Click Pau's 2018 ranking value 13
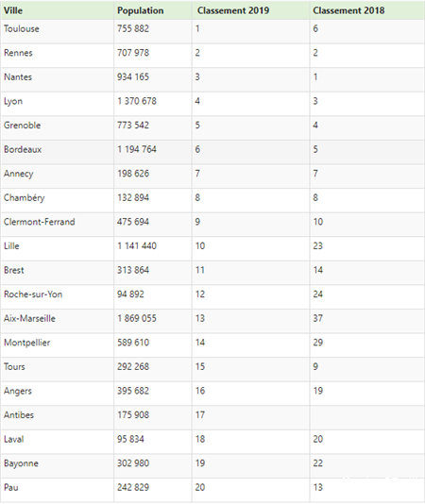425x504 pixels. point(318,487)
